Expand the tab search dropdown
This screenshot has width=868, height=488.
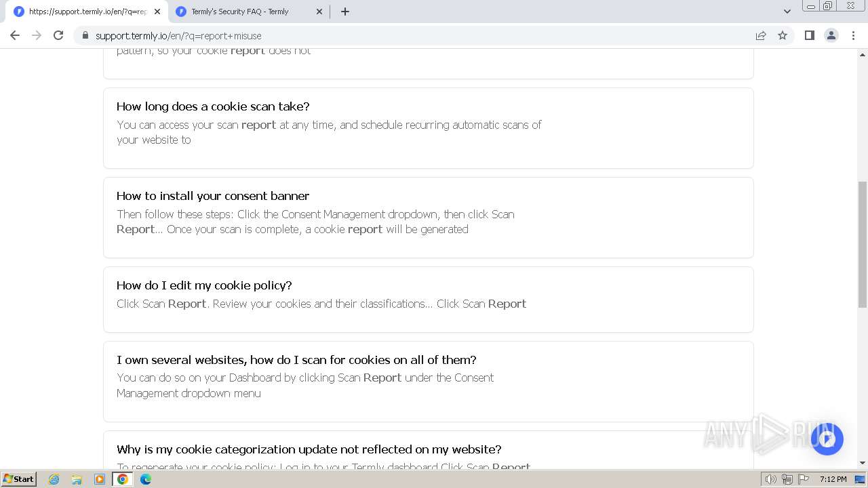pos(787,12)
